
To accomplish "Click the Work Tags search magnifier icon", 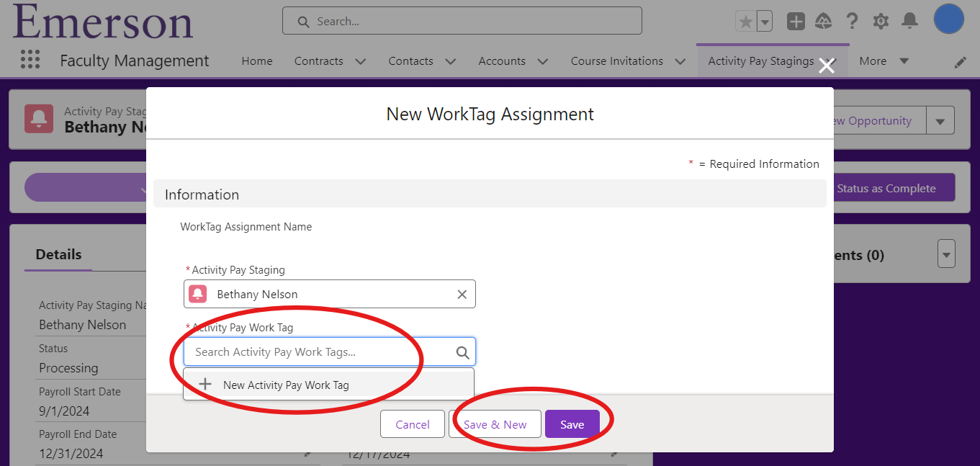I will pos(462,352).
